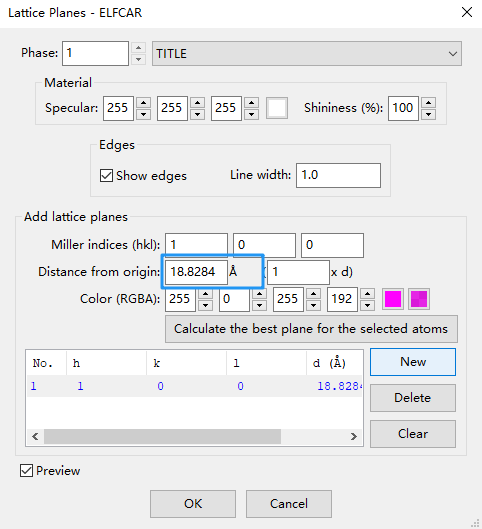Decrease the Phase number with down arrow
Viewport: 482px width, 529px height.
coord(138,59)
